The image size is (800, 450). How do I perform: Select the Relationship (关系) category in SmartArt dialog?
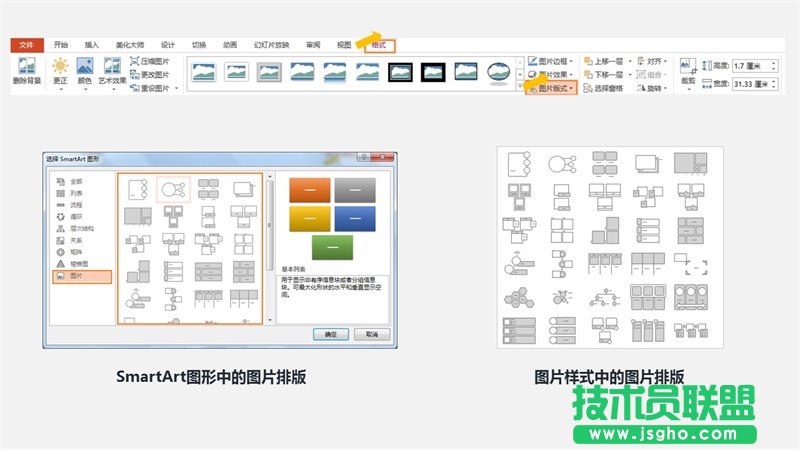[x=69, y=240]
